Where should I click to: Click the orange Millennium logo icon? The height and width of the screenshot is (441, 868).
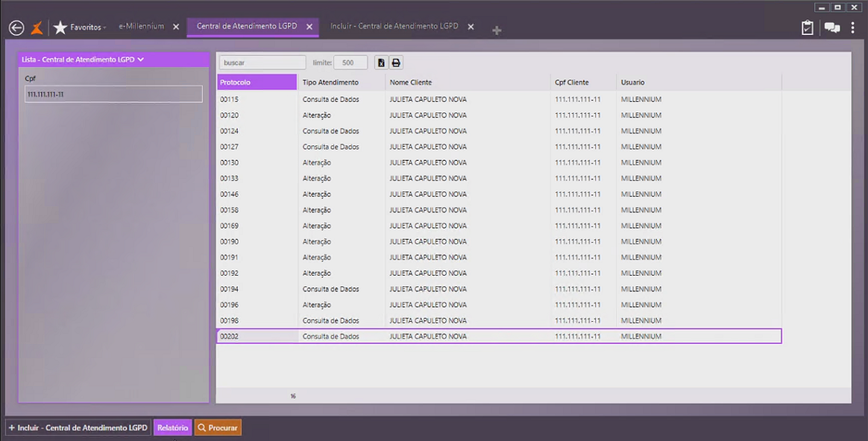pyautogui.click(x=37, y=28)
